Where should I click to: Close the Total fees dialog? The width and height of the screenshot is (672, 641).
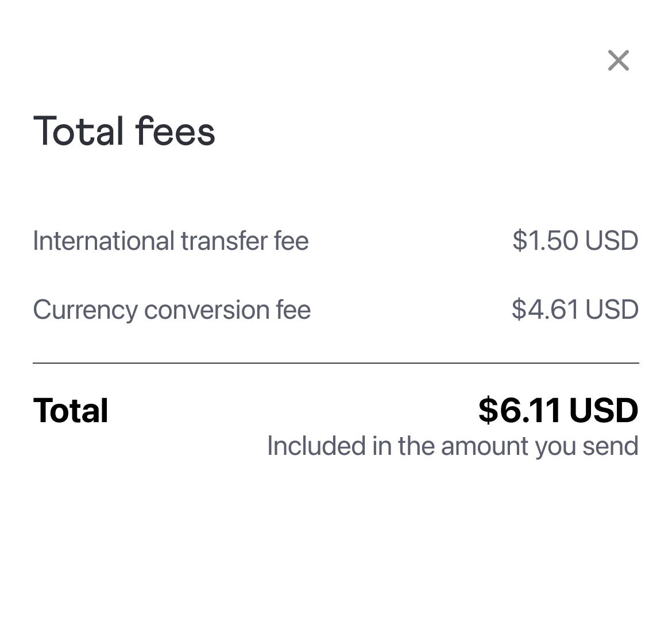tap(618, 60)
